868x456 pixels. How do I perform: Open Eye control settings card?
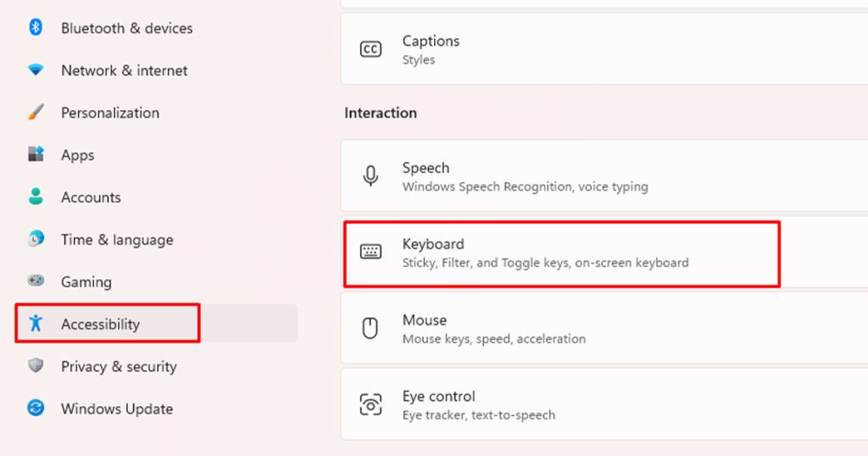pyautogui.click(x=604, y=404)
